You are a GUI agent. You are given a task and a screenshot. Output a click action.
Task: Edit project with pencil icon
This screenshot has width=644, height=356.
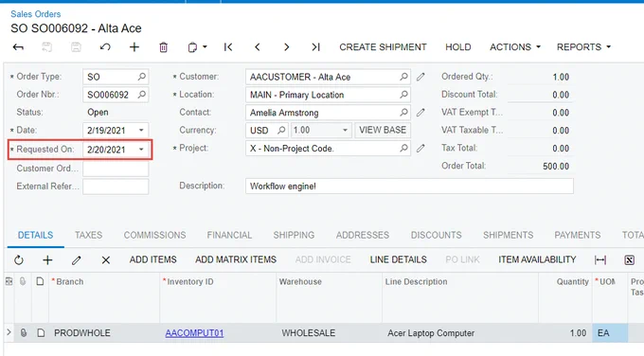click(x=420, y=149)
